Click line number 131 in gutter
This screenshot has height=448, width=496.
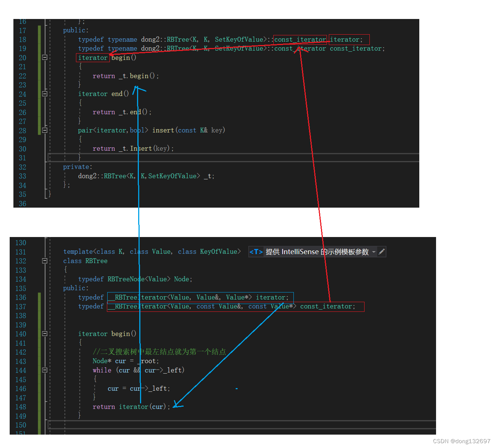[x=20, y=252]
